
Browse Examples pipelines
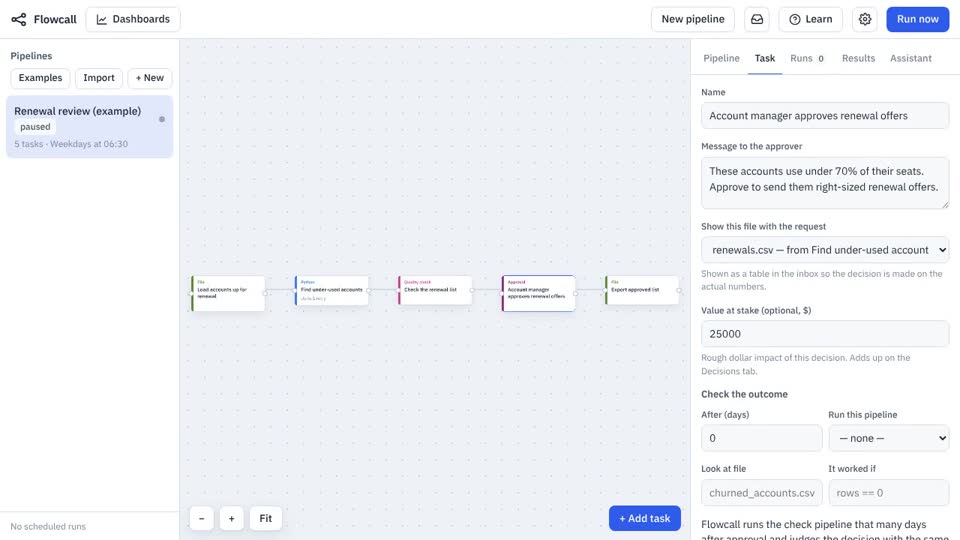(40, 78)
